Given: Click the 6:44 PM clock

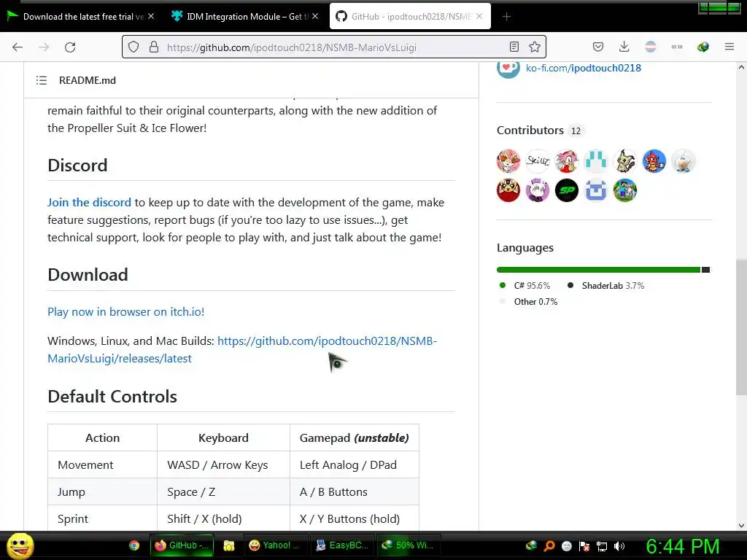Looking at the screenshot, I should 682,546.
